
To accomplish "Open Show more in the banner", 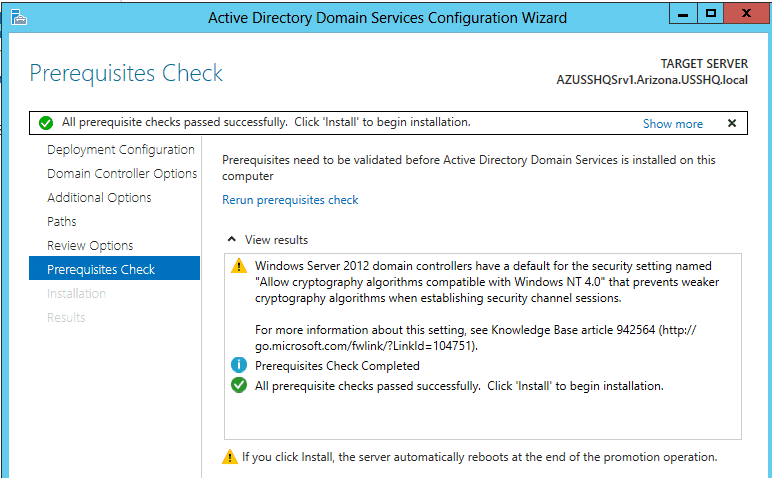I will [673, 124].
